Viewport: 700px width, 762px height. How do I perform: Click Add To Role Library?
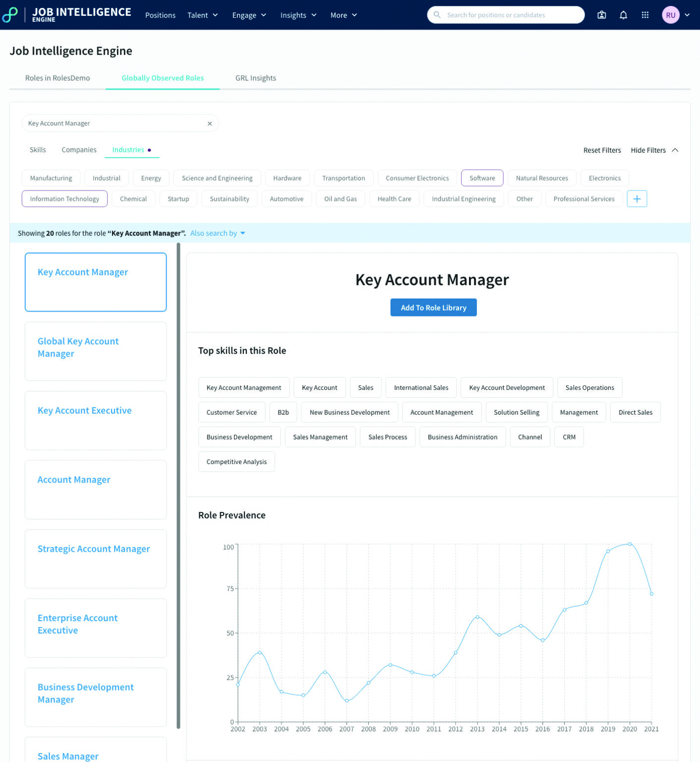pyautogui.click(x=433, y=307)
